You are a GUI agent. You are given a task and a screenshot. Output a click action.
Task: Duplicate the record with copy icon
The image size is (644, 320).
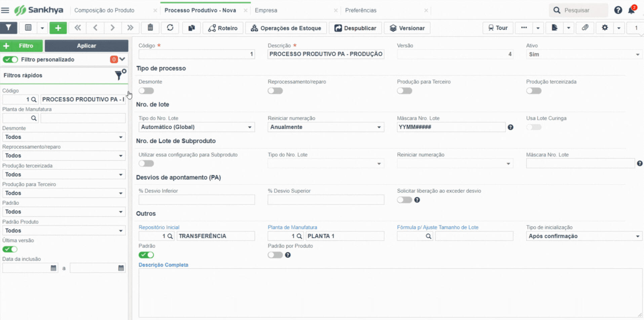pyautogui.click(x=192, y=28)
